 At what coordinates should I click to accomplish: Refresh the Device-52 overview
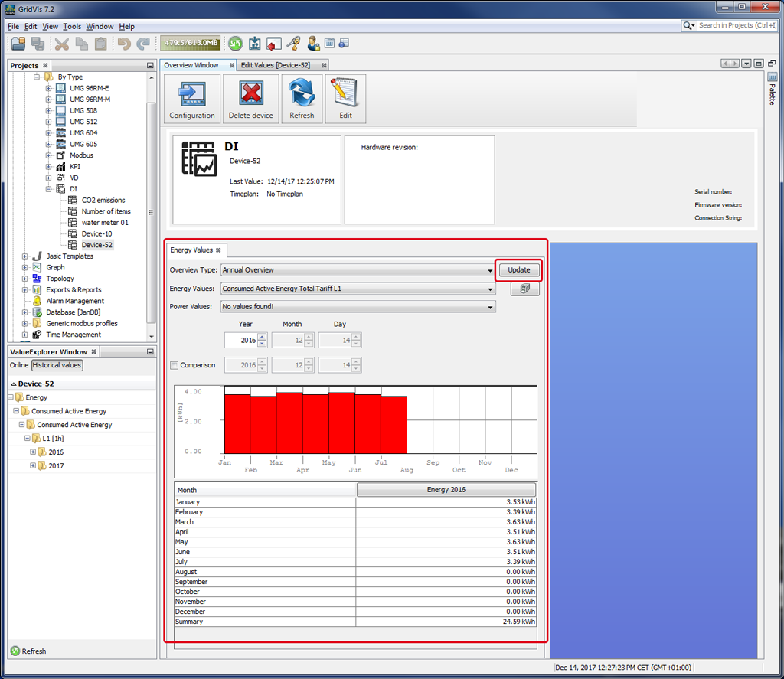(x=302, y=98)
